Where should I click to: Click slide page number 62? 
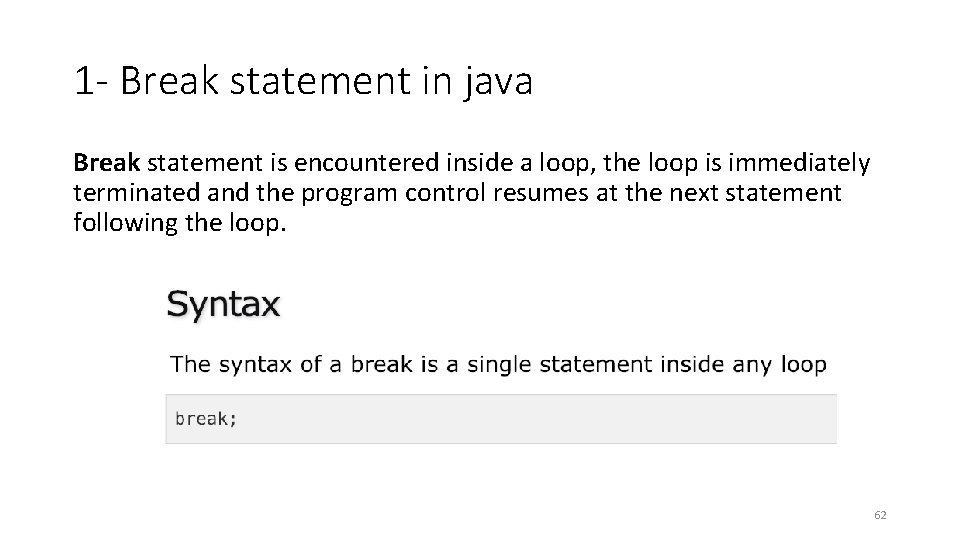pos(880,514)
